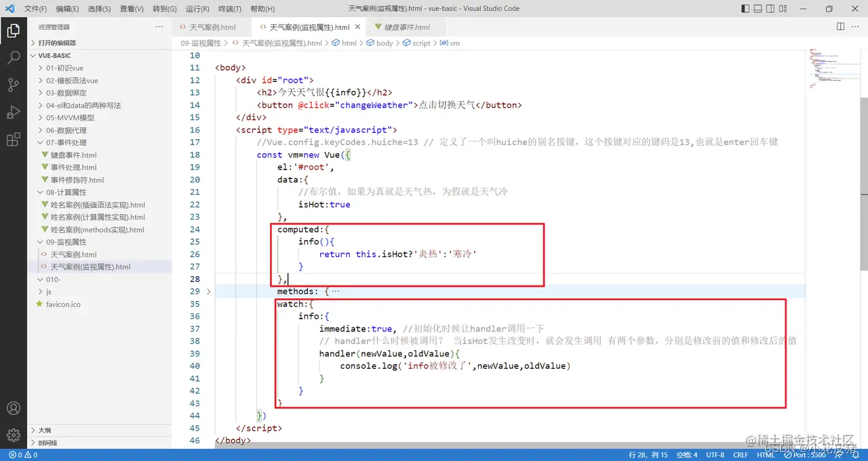This screenshot has height=461, width=868.
Task: Click 行 28, 列 15 in status bar
Action: pyautogui.click(x=648, y=455)
